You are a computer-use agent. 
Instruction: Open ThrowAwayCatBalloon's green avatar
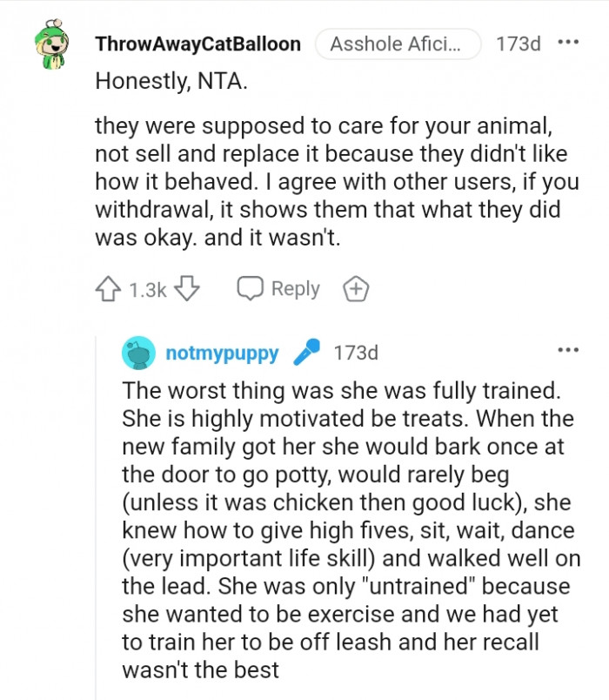pyautogui.click(x=51, y=47)
